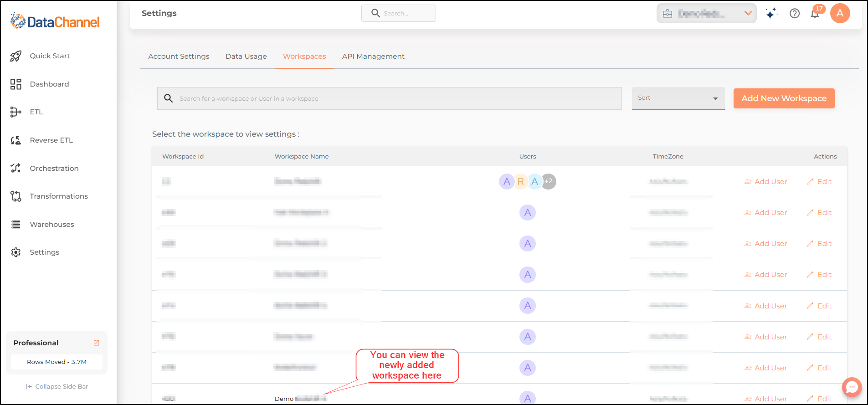Select Reverse ETL sidebar icon

point(16,140)
